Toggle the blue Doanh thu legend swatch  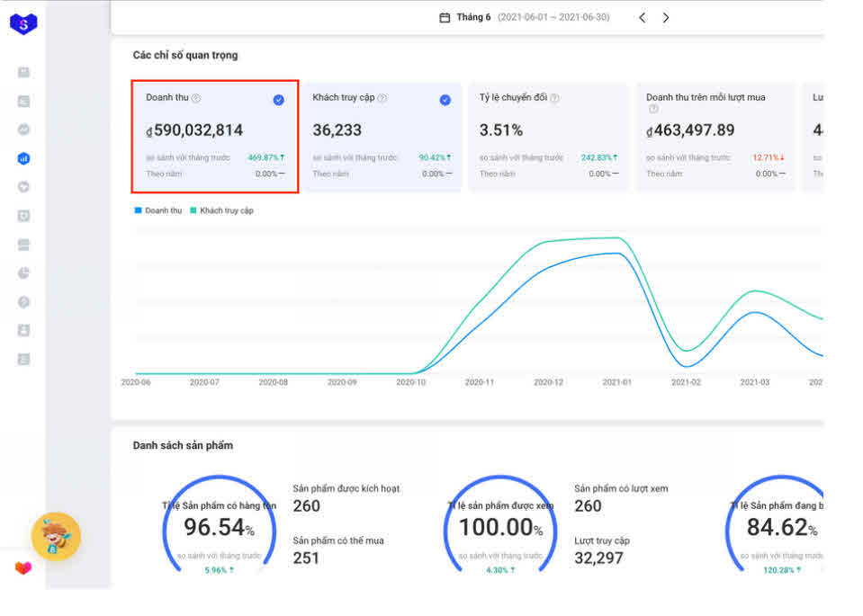click(x=139, y=210)
